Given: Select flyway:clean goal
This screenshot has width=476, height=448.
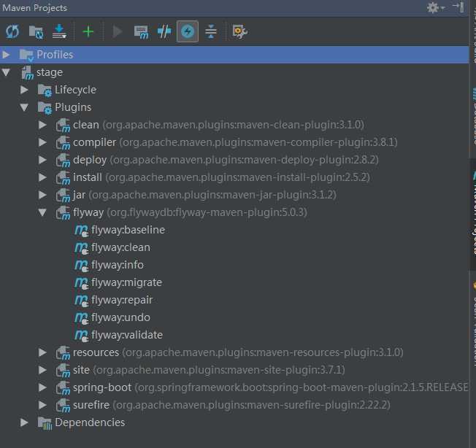Looking at the screenshot, I should point(120,247).
